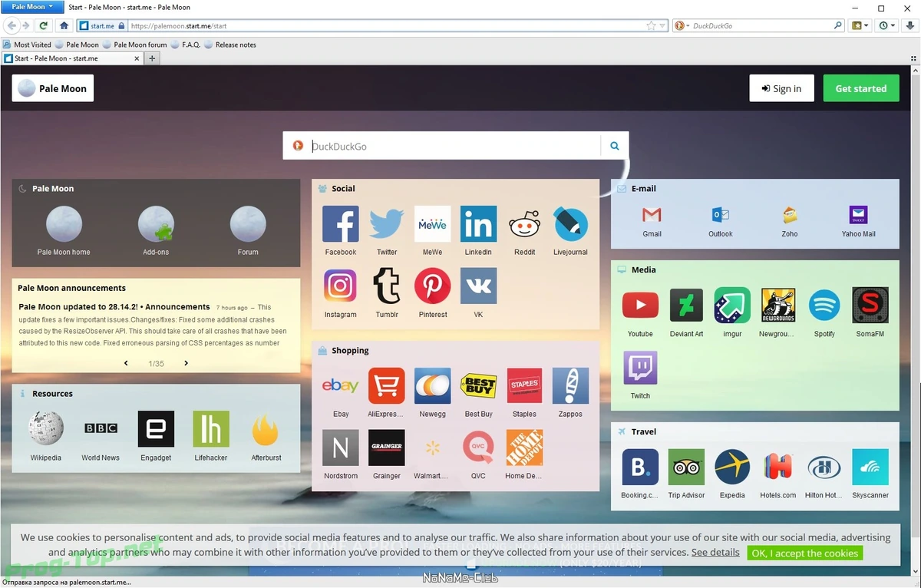
Task: Open the MeWe social icon
Action: 433,224
